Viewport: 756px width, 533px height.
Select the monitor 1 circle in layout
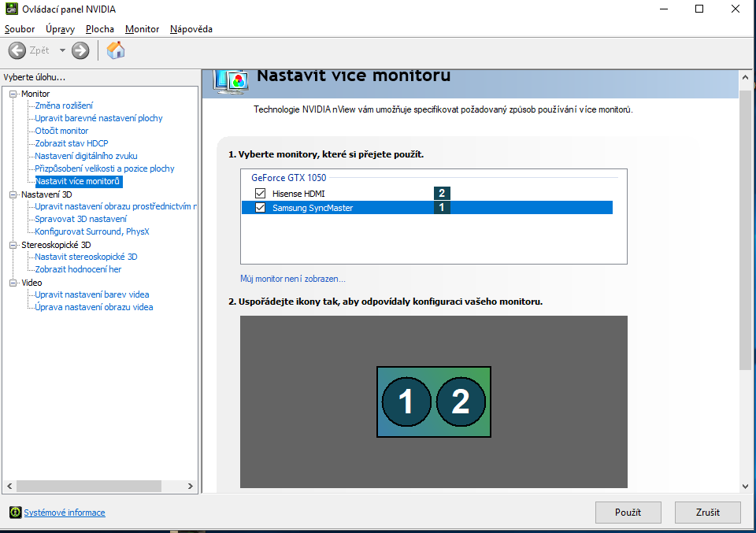pos(406,402)
